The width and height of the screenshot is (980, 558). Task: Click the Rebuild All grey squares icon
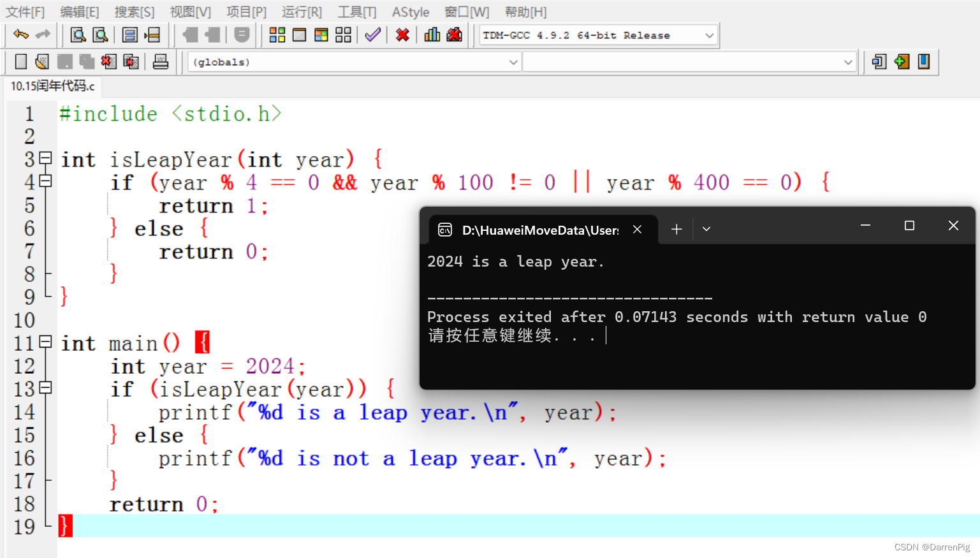[344, 34]
